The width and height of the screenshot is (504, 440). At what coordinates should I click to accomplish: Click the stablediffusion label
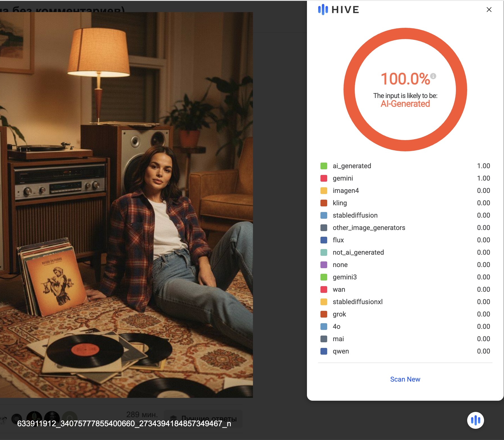coord(355,215)
